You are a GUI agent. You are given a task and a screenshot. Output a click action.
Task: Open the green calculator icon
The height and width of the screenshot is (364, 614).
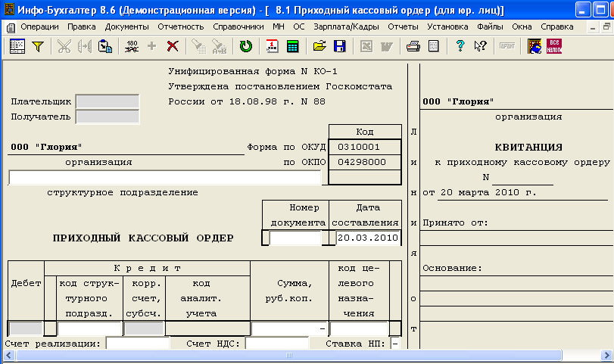[292, 46]
